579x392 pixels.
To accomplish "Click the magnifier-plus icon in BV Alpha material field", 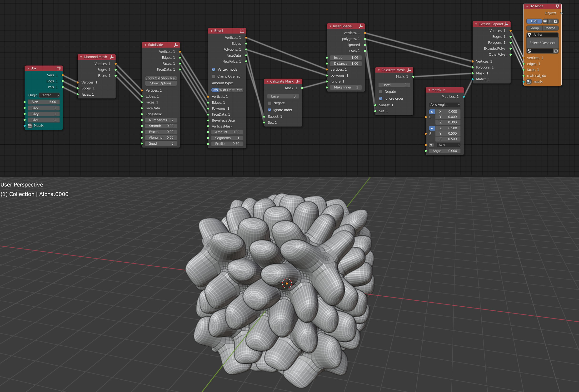I will [x=556, y=51].
